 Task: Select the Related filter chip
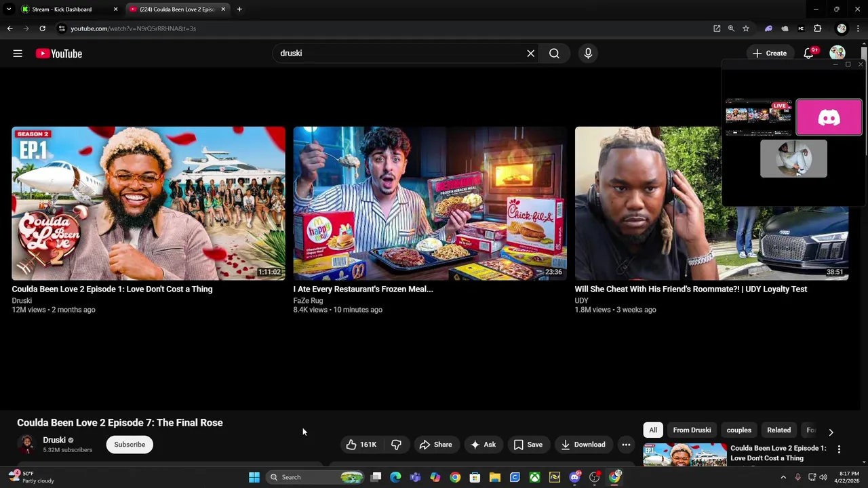point(778,430)
